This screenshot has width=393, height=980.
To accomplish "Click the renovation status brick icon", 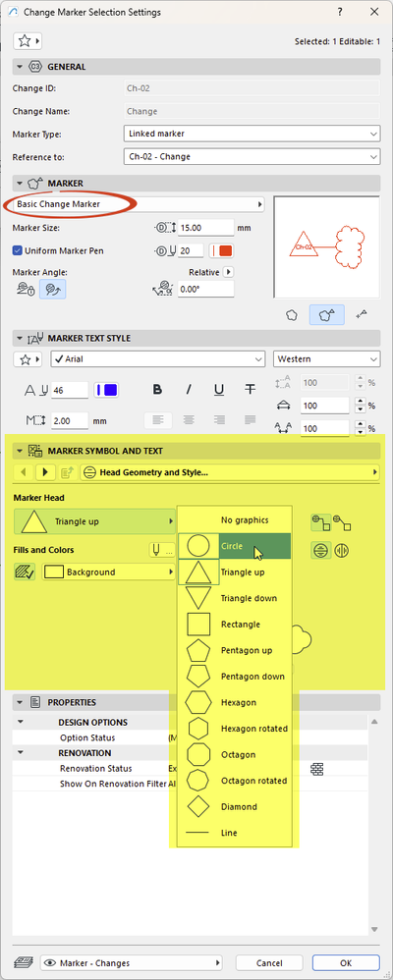I will 316,769.
